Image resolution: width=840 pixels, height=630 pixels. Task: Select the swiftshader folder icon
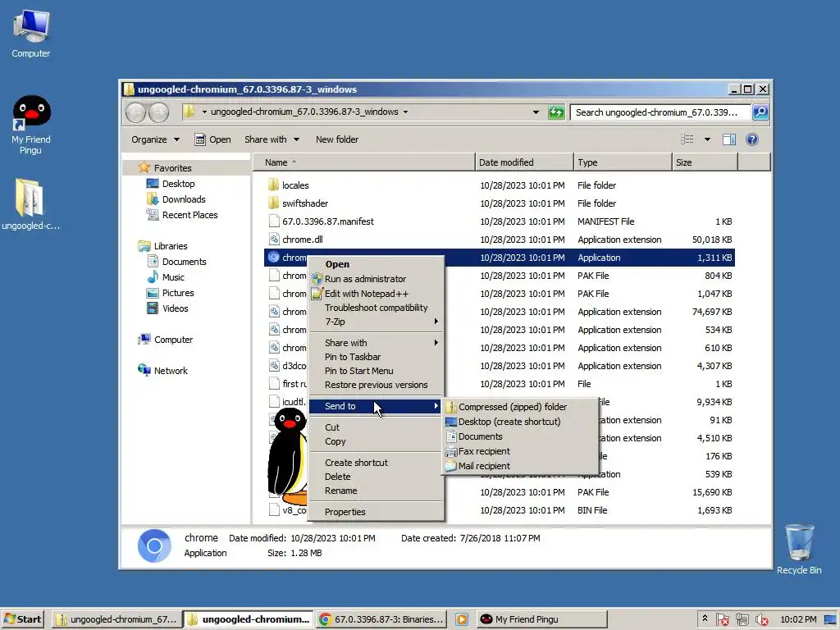point(274,203)
